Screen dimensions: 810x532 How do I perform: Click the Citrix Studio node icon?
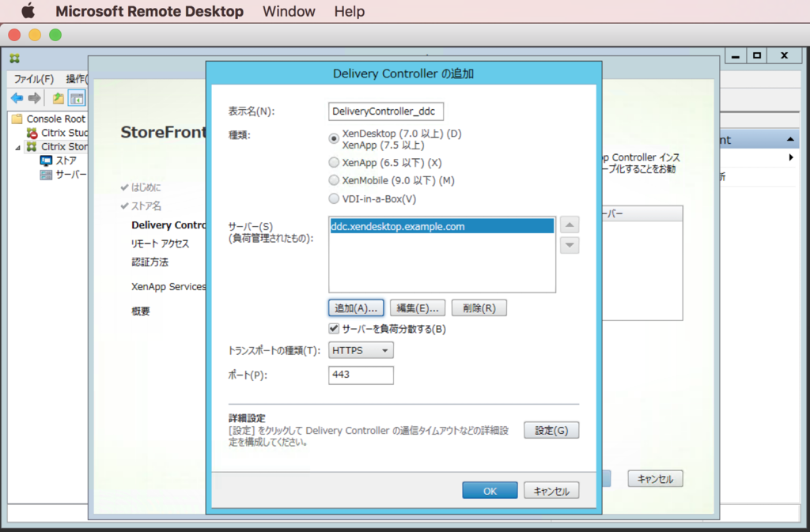click(x=32, y=133)
